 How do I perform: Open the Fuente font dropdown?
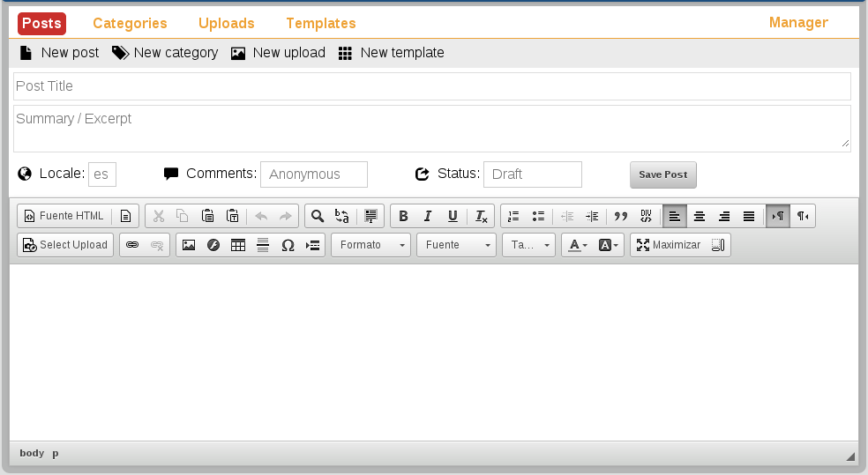[x=456, y=245]
